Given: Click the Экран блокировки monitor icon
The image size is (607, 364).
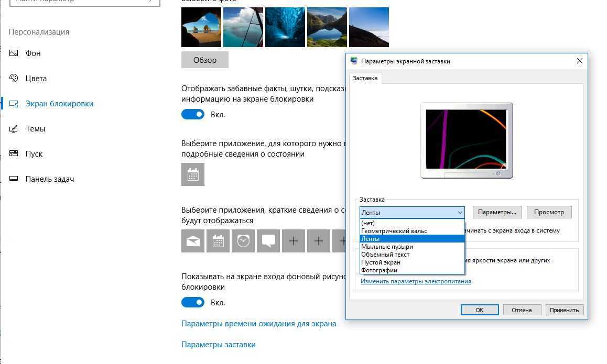Looking at the screenshot, I should click(x=14, y=104).
